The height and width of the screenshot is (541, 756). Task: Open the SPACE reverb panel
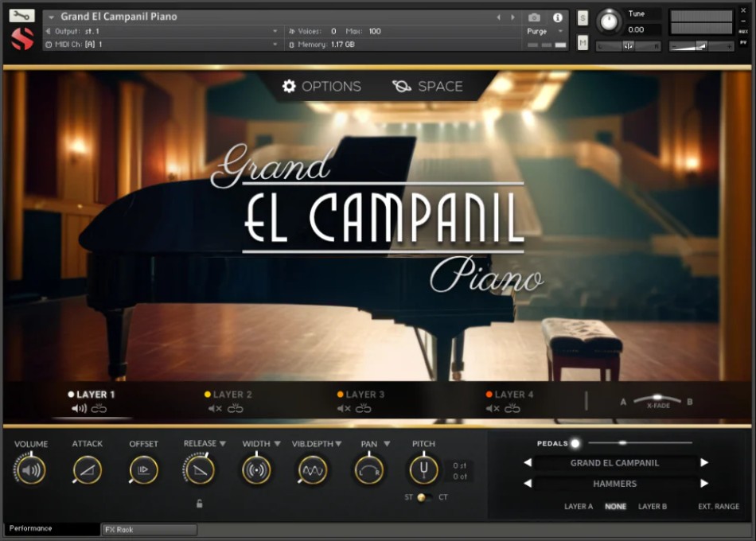427,86
